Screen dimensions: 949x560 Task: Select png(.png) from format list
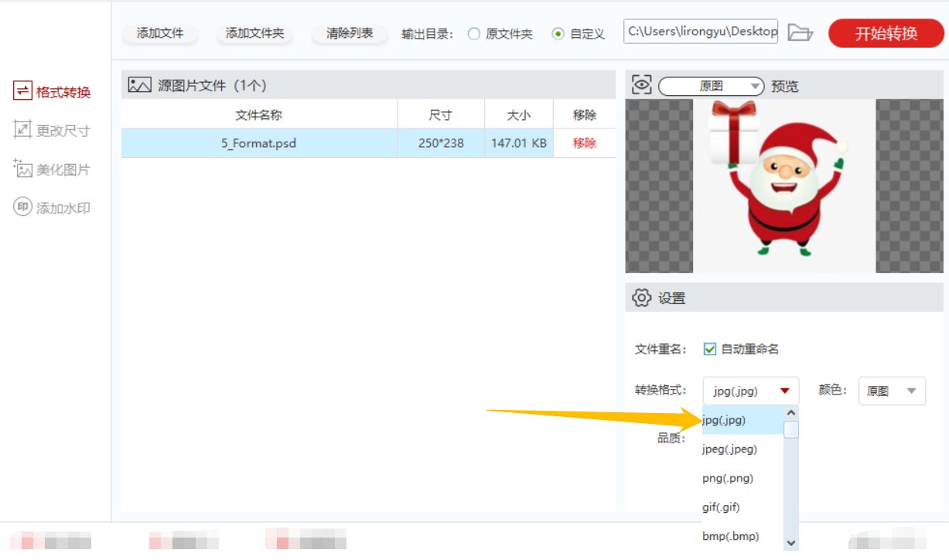[727, 478]
